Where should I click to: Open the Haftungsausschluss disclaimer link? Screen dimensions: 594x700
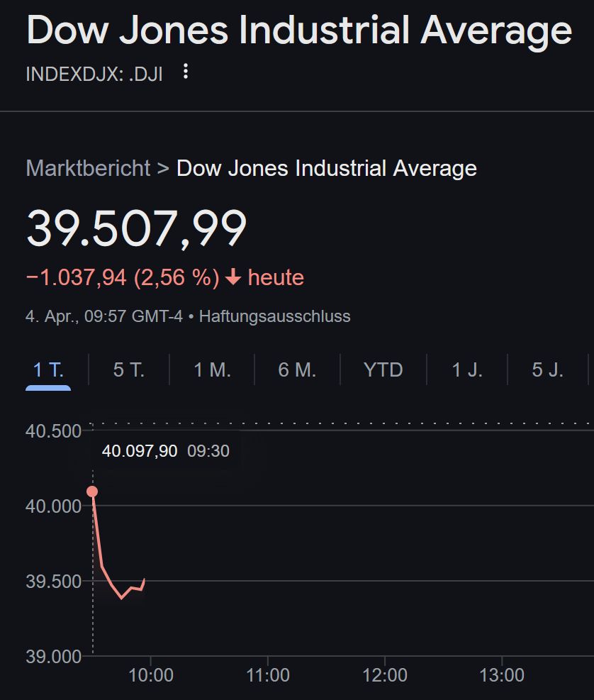[x=275, y=316]
